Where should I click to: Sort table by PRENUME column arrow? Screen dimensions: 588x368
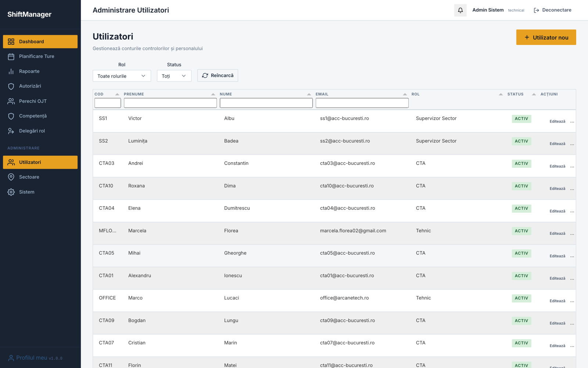click(x=213, y=94)
